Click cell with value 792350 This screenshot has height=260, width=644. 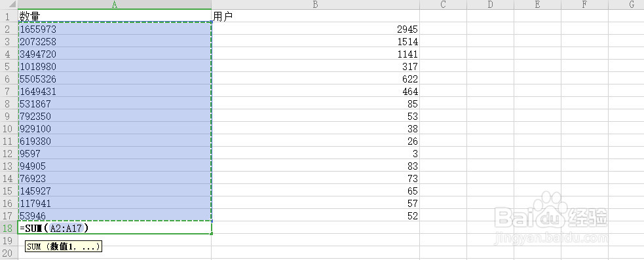pos(115,116)
